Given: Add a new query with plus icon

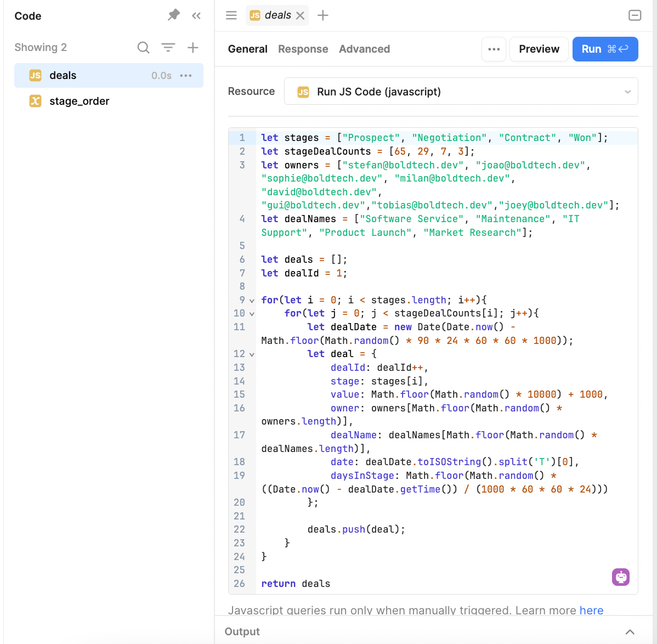Looking at the screenshot, I should pyautogui.click(x=192, y=47).
